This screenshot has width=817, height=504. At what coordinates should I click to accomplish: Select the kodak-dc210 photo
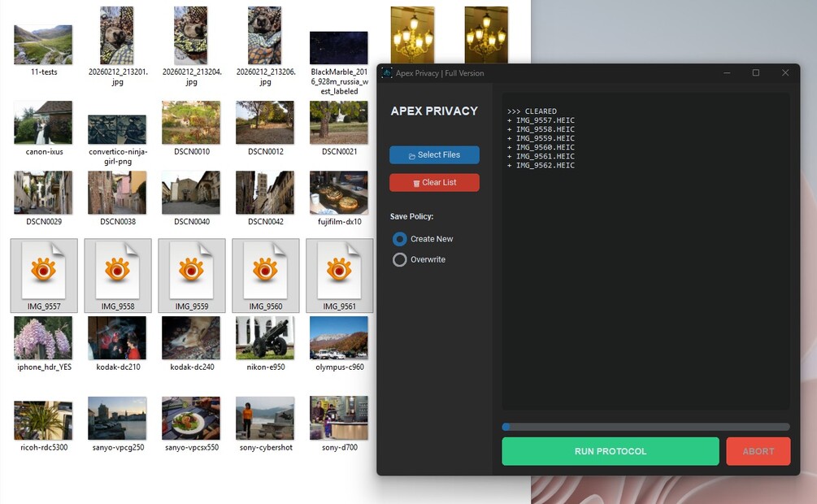[x=117, y=337]
